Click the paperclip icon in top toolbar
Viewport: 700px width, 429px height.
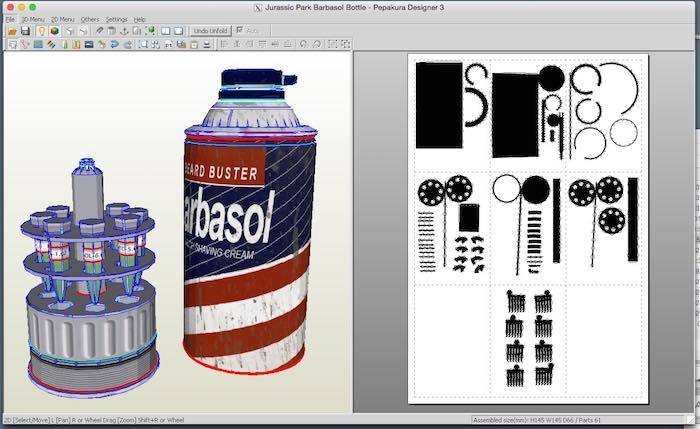tap(99, 31)
